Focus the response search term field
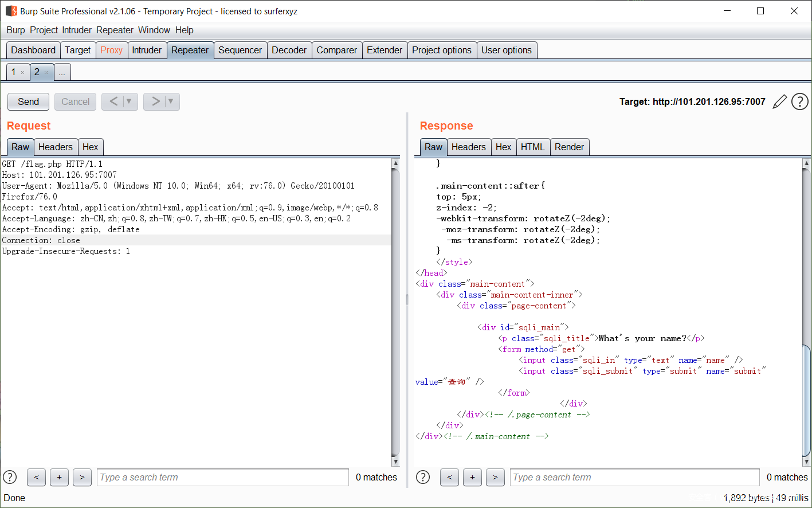The image size is (812, 508). 634,477
